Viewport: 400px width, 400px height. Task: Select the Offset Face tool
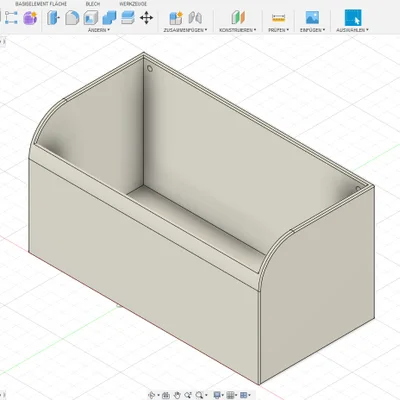coord(128,17)
